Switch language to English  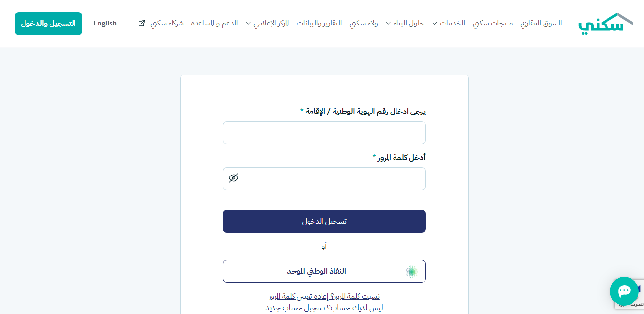point(105,23)
